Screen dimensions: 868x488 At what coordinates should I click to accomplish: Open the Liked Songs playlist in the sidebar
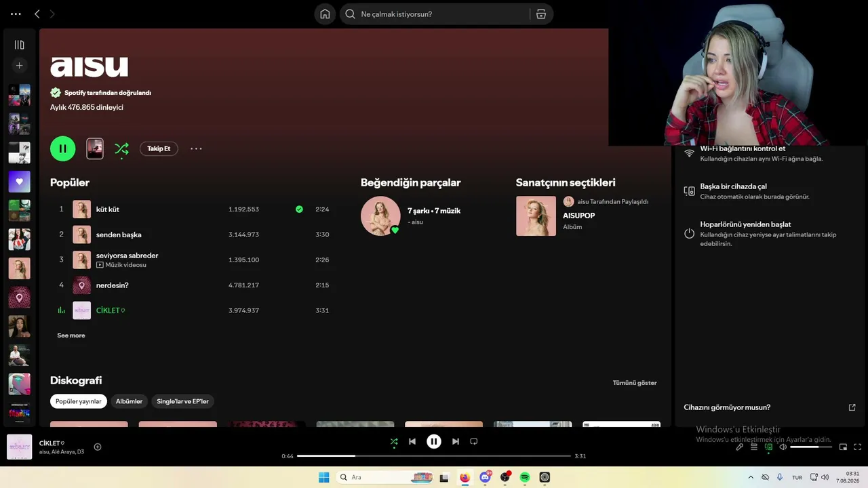(x=19, y=182)
